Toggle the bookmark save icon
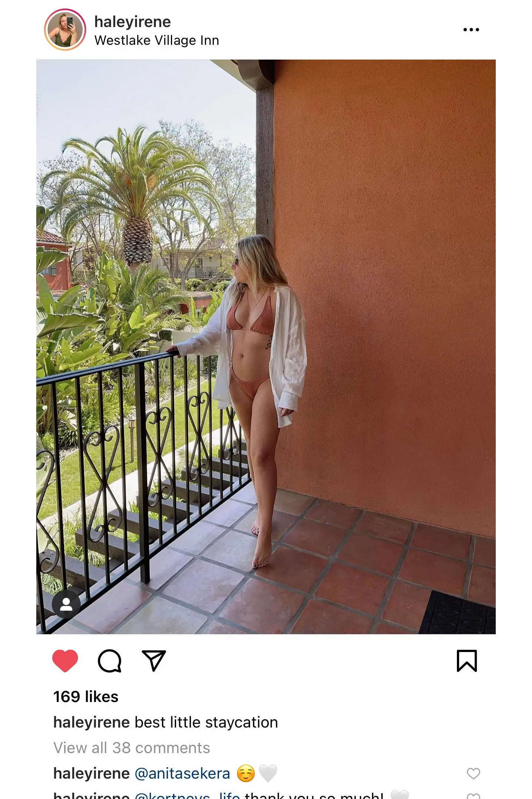 467,661
